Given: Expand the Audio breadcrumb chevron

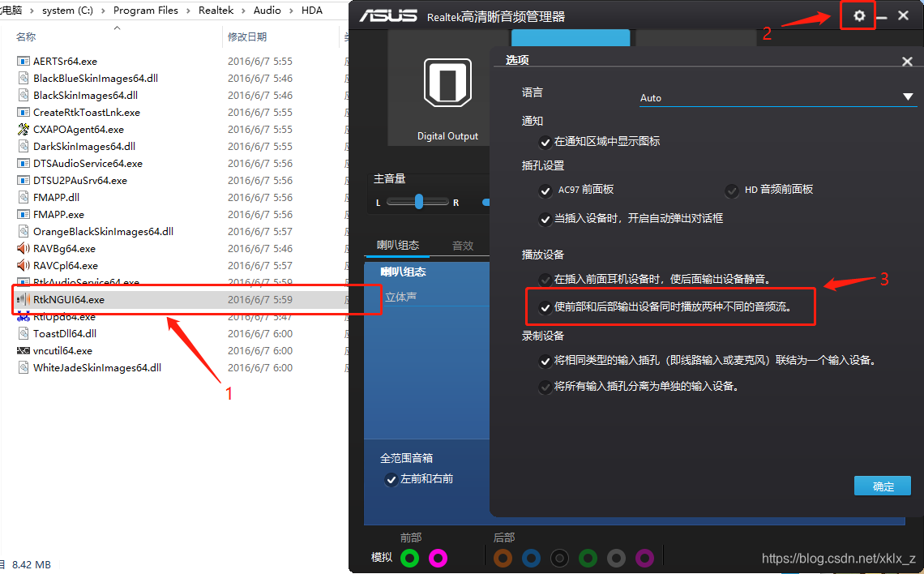Looking at the screenshot, I should [291, 11].
